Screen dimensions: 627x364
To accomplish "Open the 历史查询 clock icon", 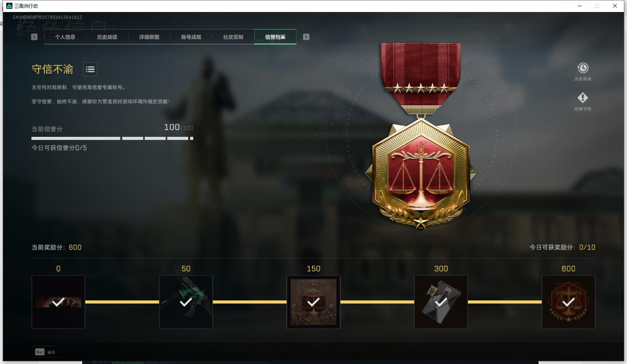I will click(582, 68).
